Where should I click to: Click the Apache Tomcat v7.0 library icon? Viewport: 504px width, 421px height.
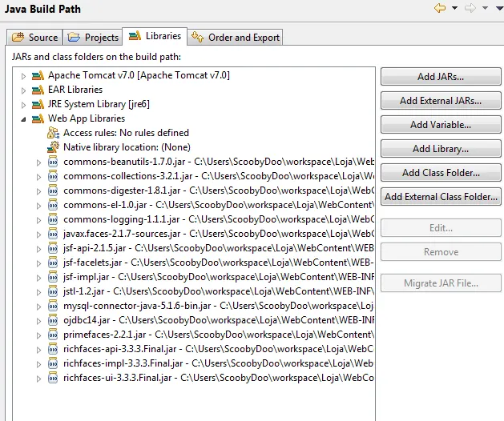click(x=38, y=75)
